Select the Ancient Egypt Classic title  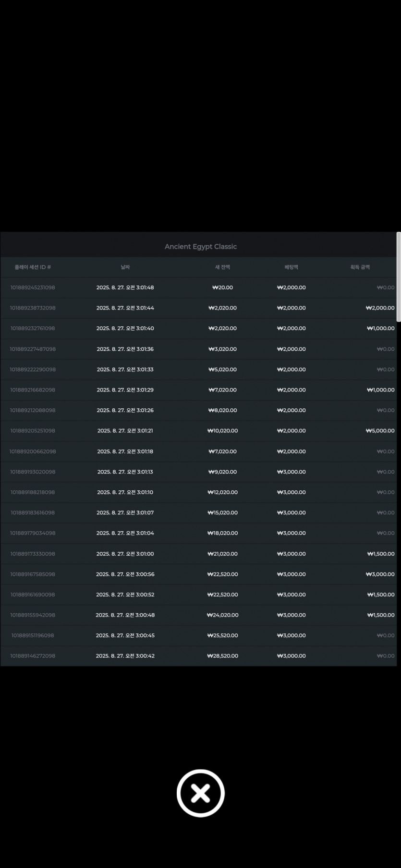coord(200,247)
